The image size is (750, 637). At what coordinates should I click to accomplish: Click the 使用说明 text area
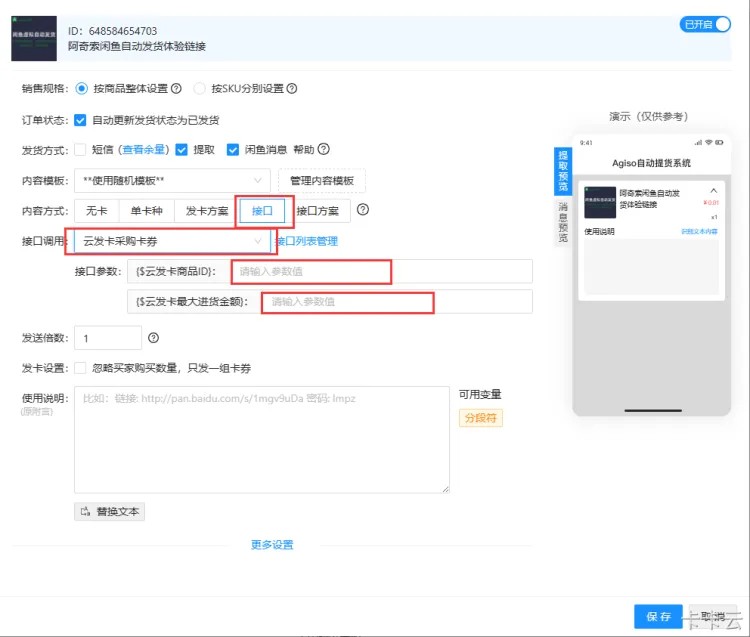click(262, 439)
